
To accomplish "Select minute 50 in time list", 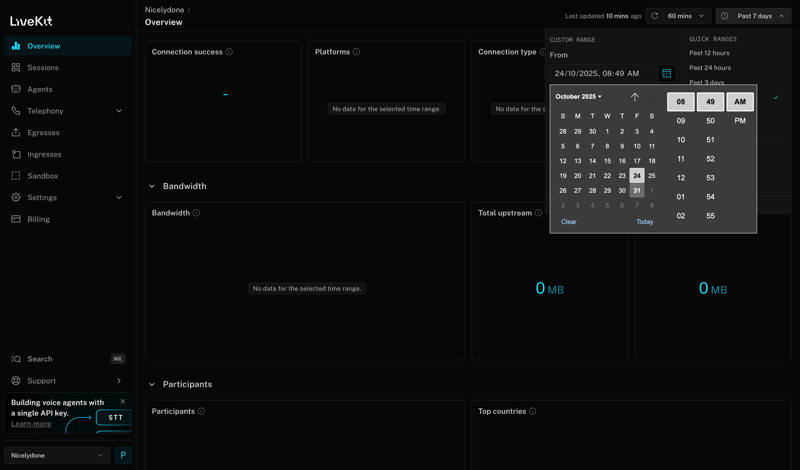I will point(710,121).
